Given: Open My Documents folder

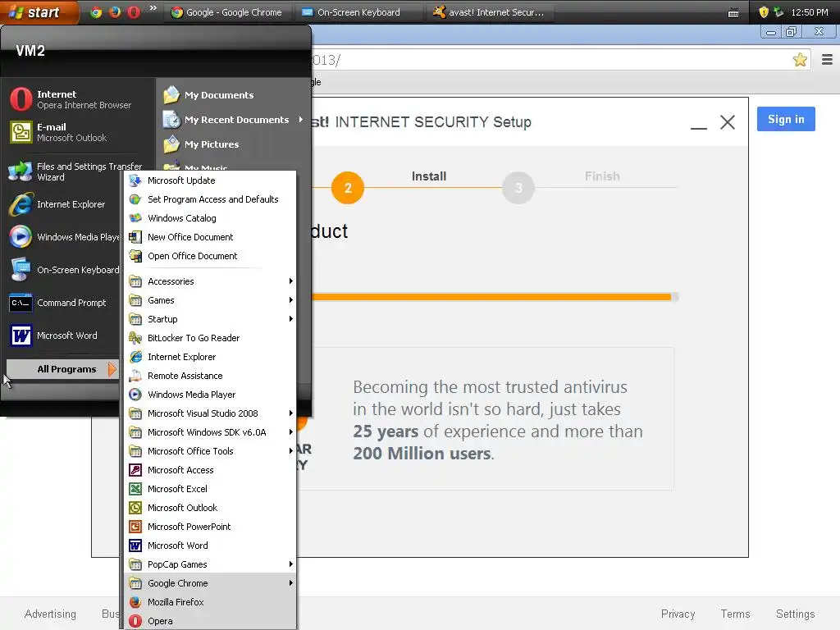Looking at the screenshot, I should [209, 95].
